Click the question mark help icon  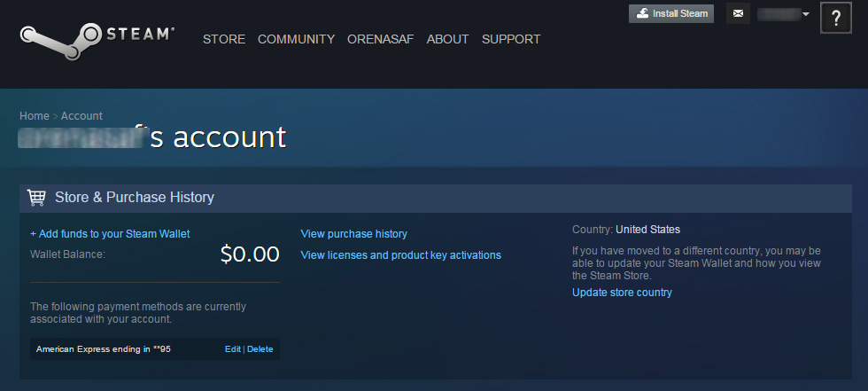[x=836, y=19]
